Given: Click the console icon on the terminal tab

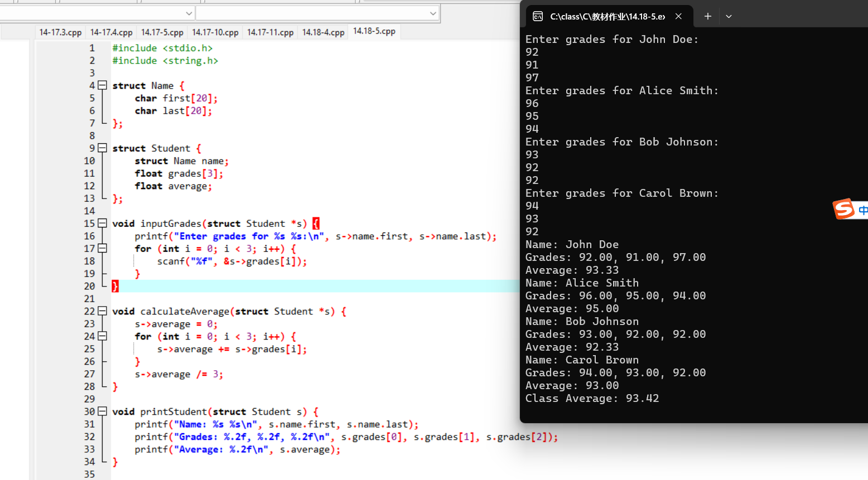Looking at the screenshot, I should pyautogui.click(x=538, y=17).
